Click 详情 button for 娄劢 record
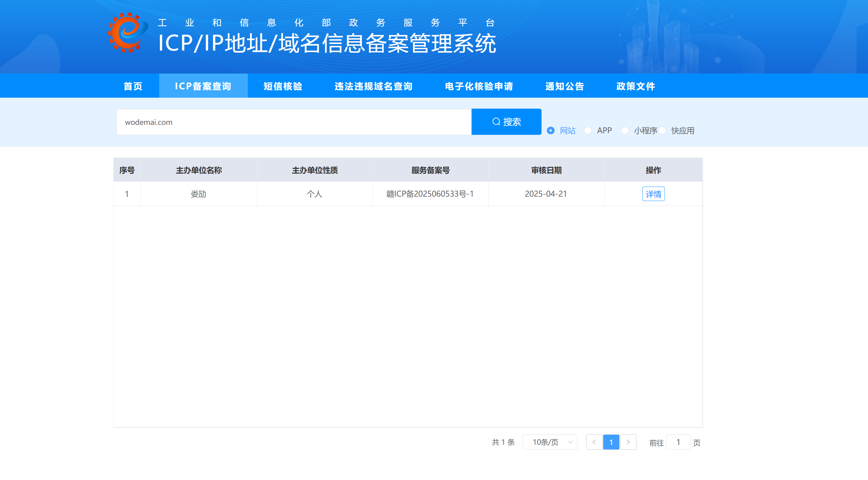The height and width of the screenshot is (480, 868). [x=653, y=194]
